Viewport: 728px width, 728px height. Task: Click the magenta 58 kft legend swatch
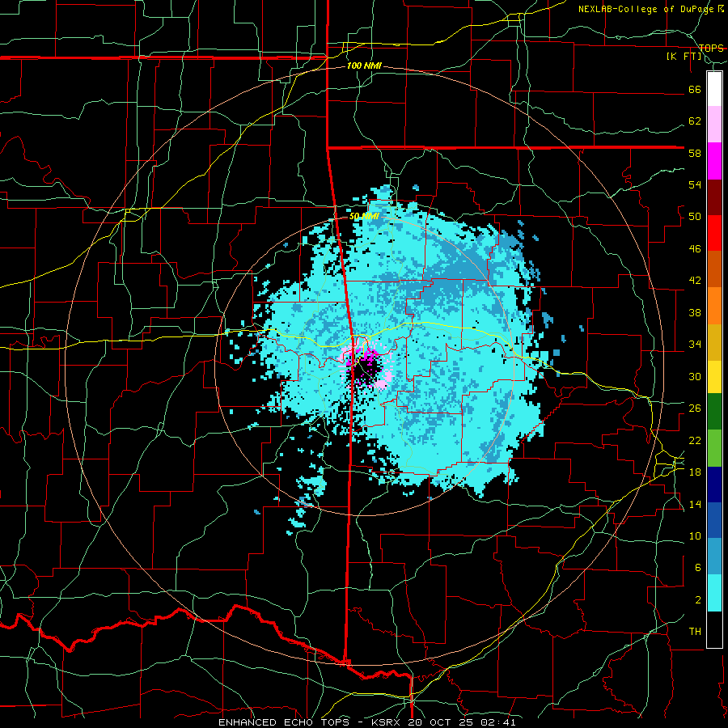tap(714, 161)
